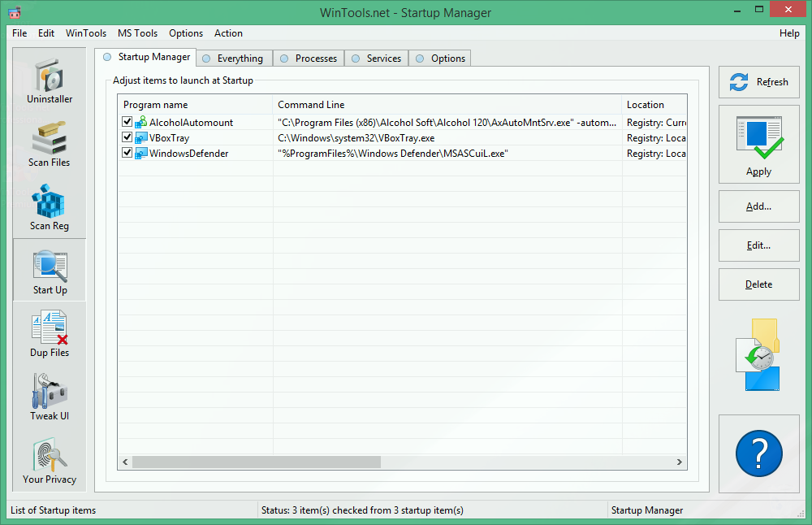Open the WinTools menu

85,33
